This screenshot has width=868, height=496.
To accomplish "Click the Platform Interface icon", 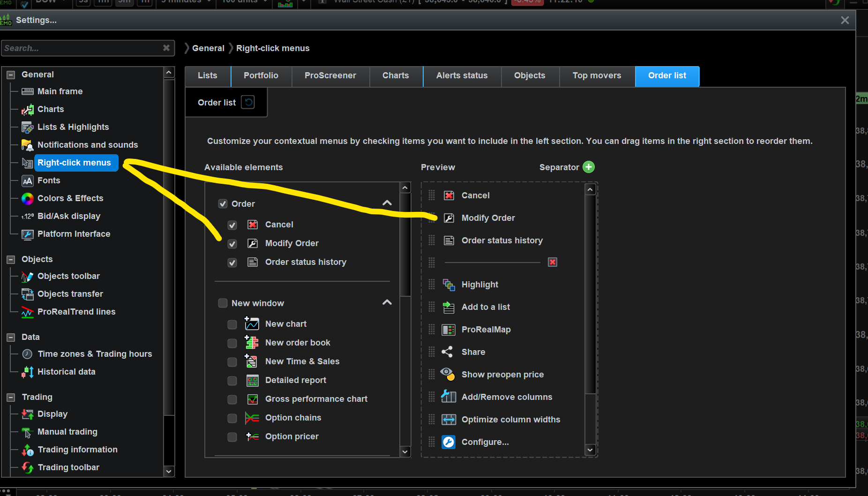I will [28, 234].
